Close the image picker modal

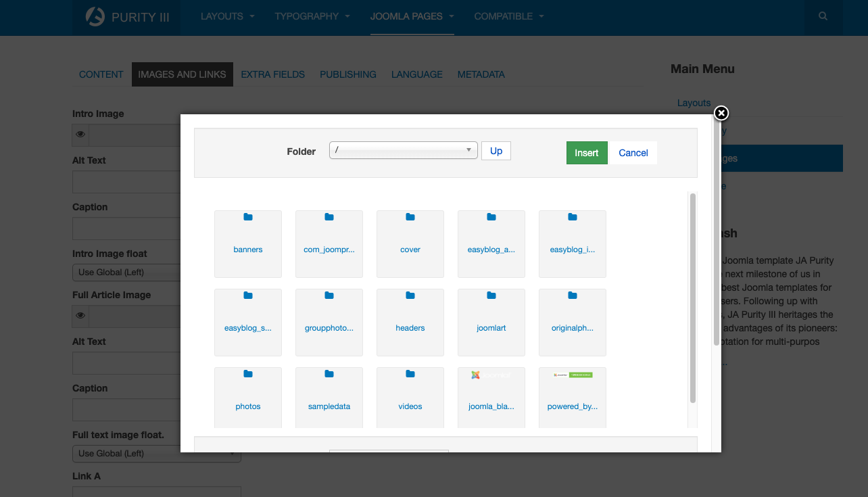click(721, 113)
